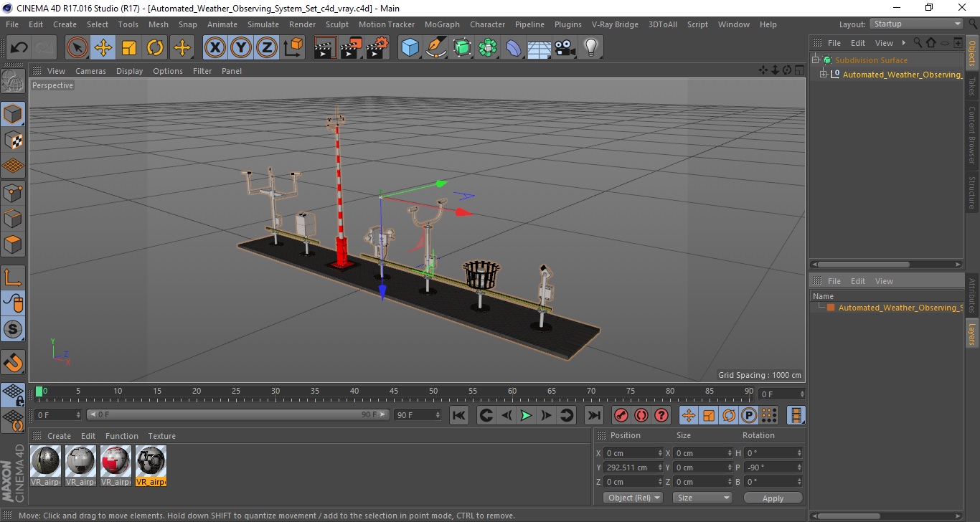Add a Camera object
The image size is (980, 522).
pyautogui.click(x=565, y=48)
